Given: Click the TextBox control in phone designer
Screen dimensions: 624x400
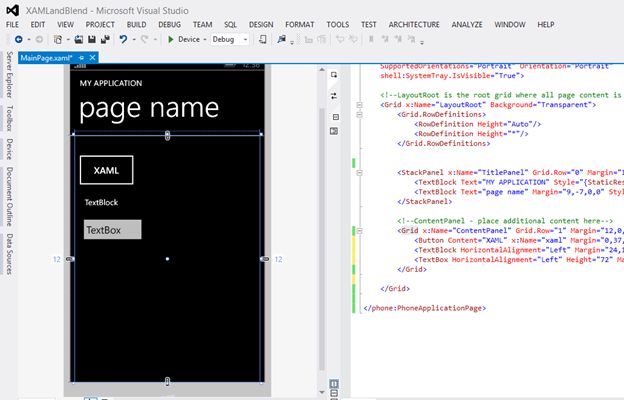Looking at the screenshot, I should [x=111, y=230].
